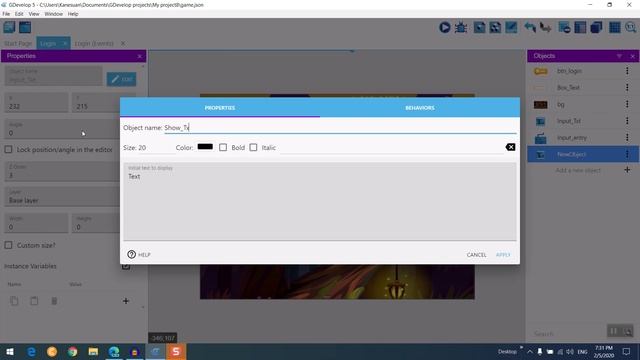Open Input_Txt object options menu
640x360 pixels.
click(627, 121)
